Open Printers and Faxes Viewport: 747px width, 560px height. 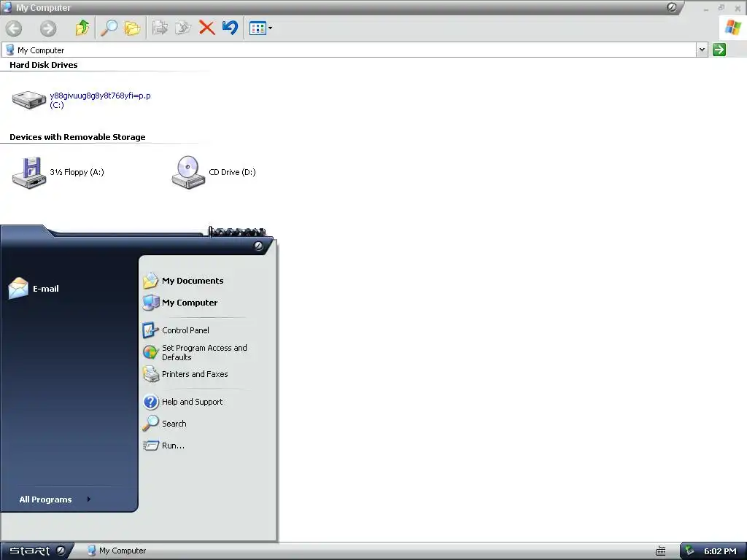click(x=185, y=374)
